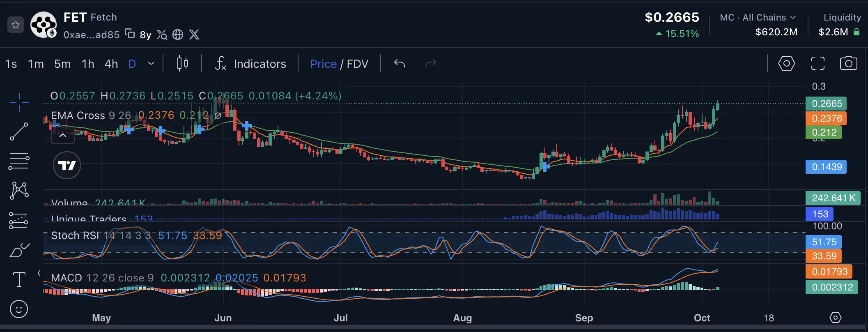Select the brush drawing tool
The height and width of the screenshot is (332, 868).
(x=19, y=250)
